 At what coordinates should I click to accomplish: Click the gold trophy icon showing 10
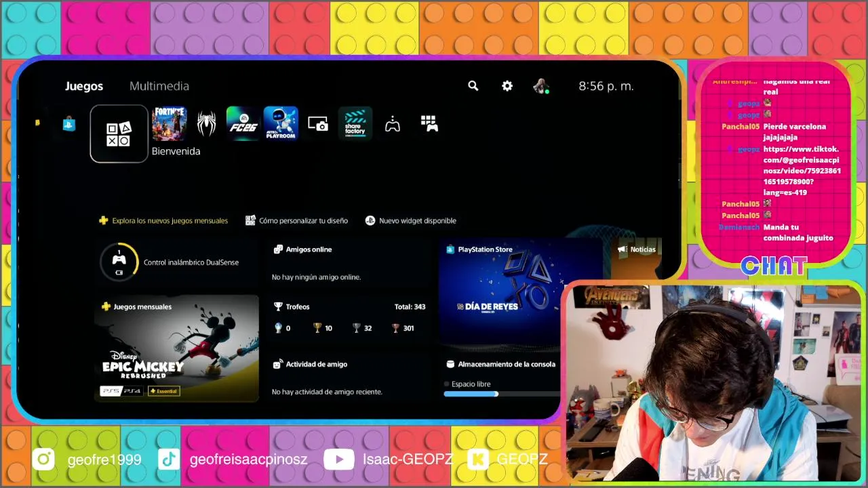(317, 328)
